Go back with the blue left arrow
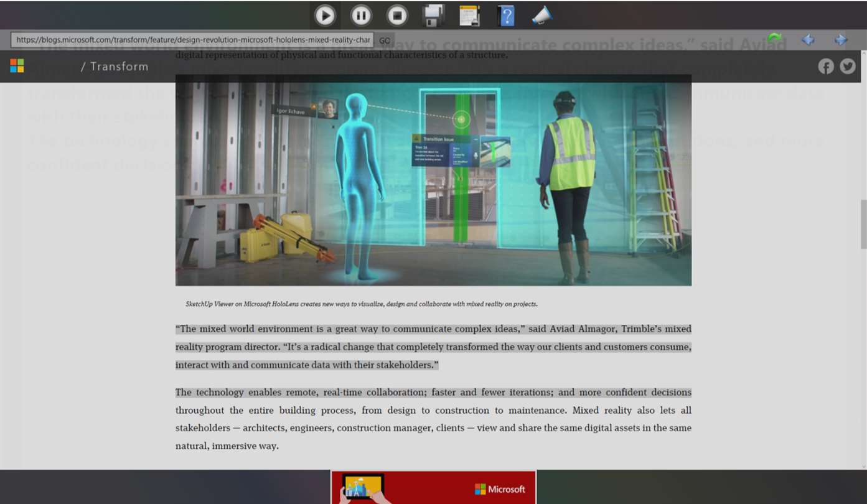This screenshot has width=867, height=504. (x=808, y=40)
